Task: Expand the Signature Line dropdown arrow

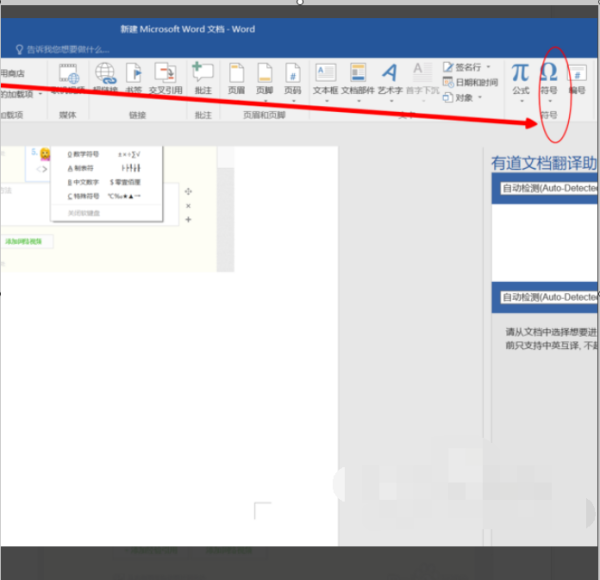Action: pos(488,67)
